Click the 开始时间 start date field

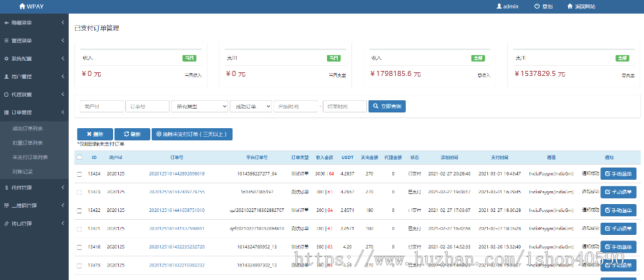[x=296, y=107]
